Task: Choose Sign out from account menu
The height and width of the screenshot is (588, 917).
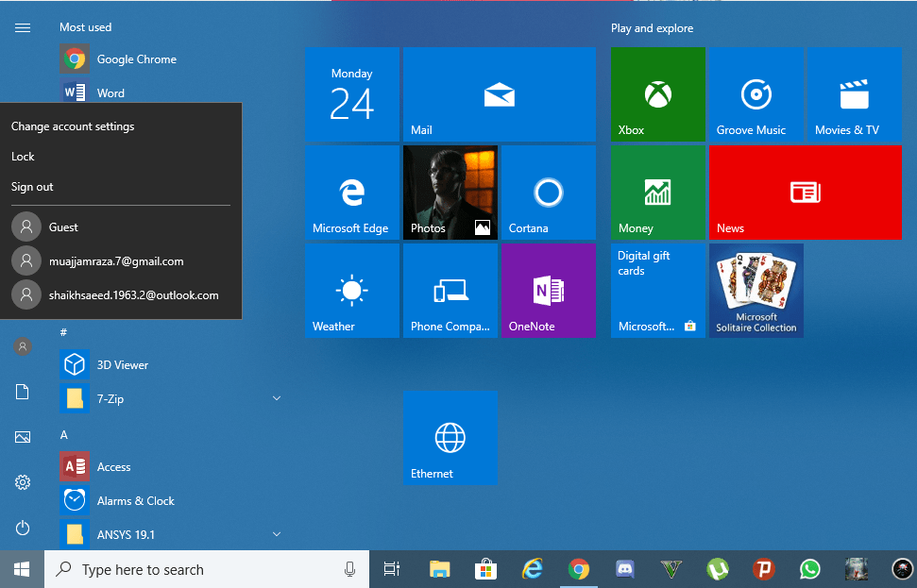Action: click(x=32, y=187)
